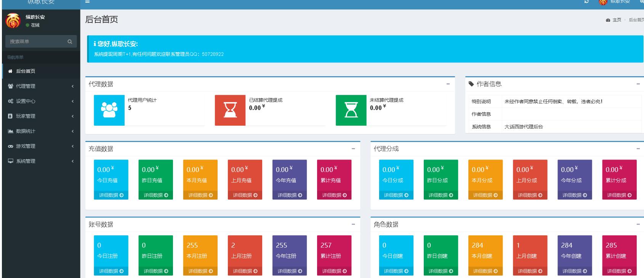Collapse the 充值数据 panel

pyautogui.click(x=353, y=149)
